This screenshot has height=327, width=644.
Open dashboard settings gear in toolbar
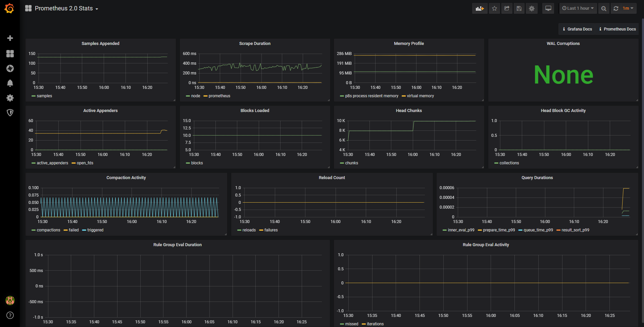coord(532,8)
